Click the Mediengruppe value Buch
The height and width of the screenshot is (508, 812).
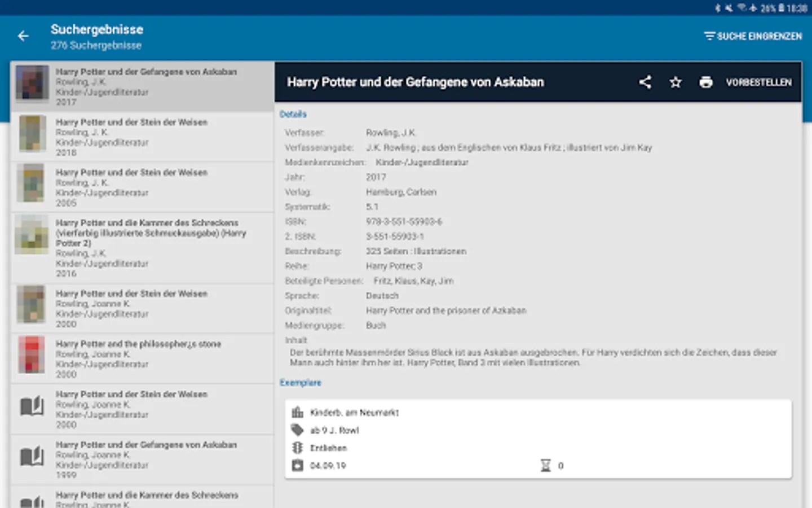click(376, 325)
